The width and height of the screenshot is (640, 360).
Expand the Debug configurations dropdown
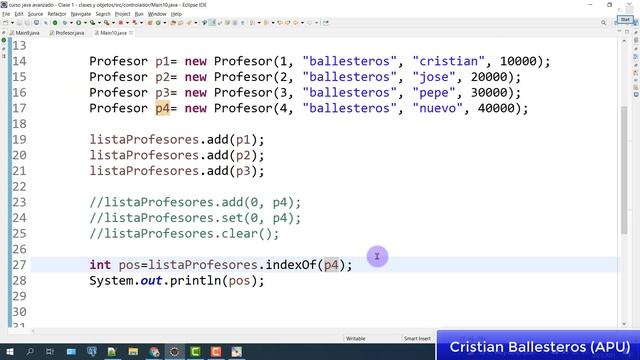point(71,23)
